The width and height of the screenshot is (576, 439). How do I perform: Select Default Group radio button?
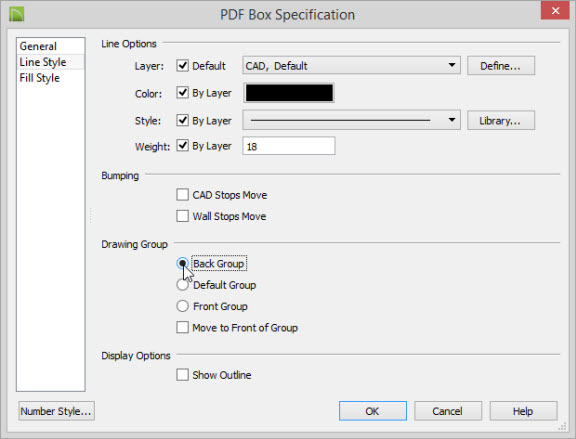coord(183,285)
